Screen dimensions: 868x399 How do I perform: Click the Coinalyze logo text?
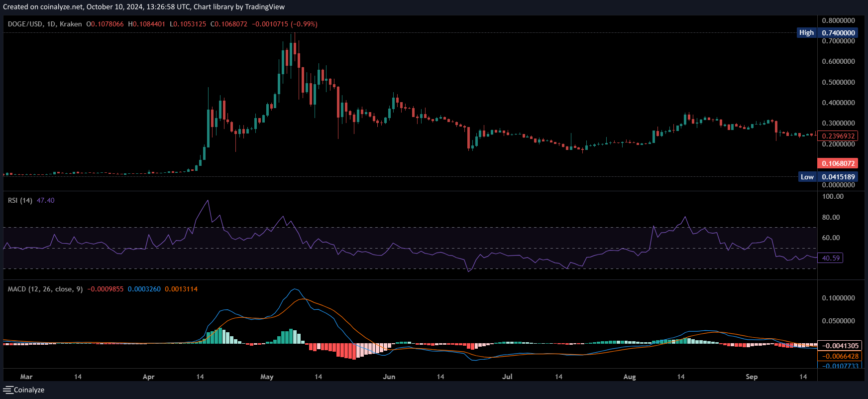tap(29, 390)
